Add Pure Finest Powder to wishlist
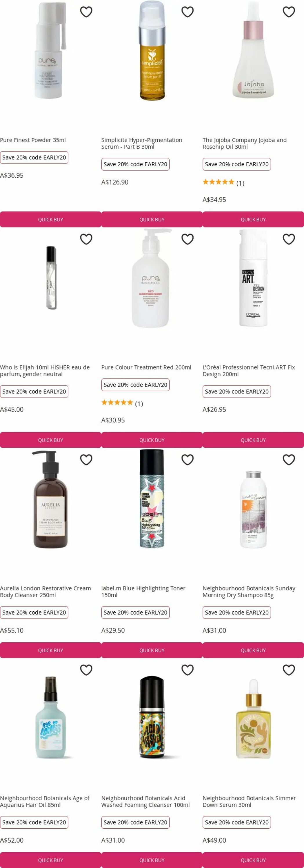Screen dimensions: 304x868 pos(86,12)
